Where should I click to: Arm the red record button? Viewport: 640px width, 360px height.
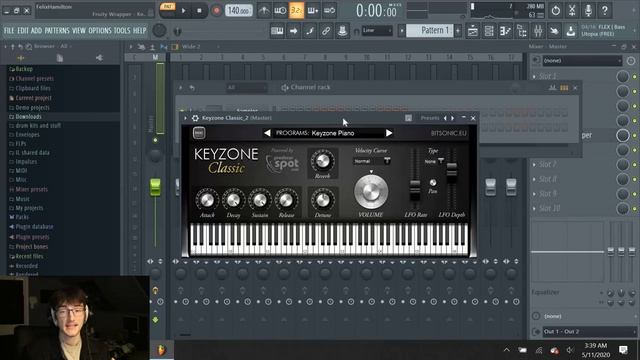pos(216,11)
